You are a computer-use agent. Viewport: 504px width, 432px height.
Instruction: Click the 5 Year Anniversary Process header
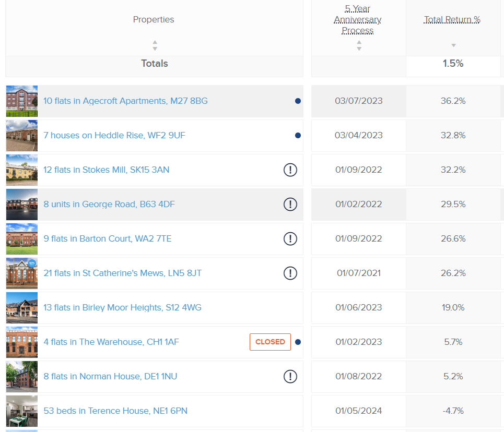click(x=358, y=20)
